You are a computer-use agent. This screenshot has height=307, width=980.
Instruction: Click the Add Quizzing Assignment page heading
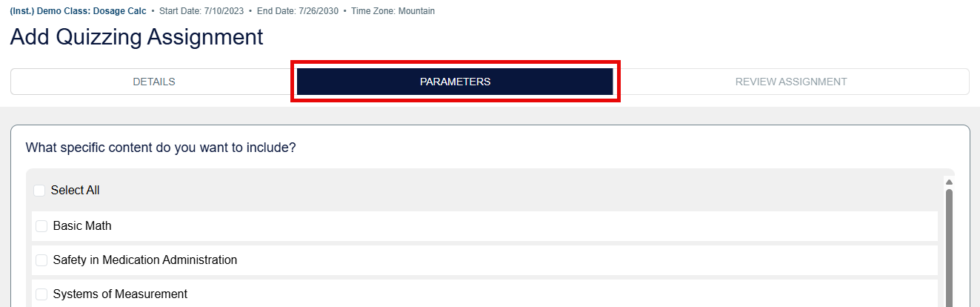(x=137, y=37)
